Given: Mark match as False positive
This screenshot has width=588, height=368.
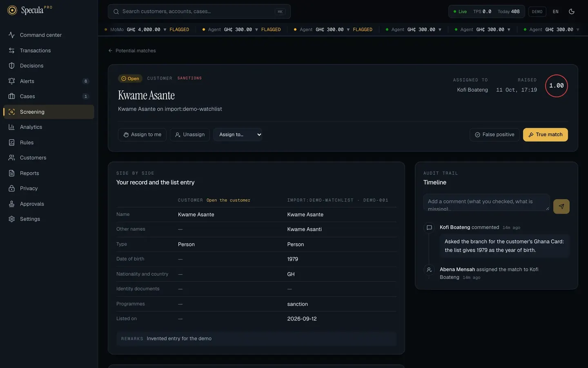Looking at the screenshot, I should click(x=494, y=135).
